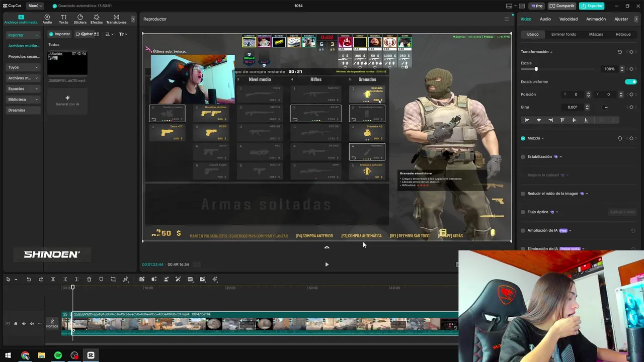Select Archivos multimedia top tab

click(x=21, y=19)
